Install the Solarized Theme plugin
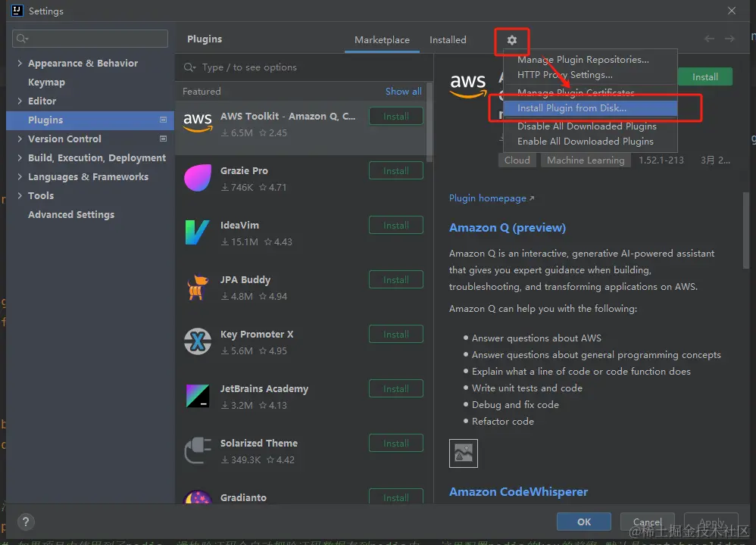756x545 pixels. tap(396, 443)
